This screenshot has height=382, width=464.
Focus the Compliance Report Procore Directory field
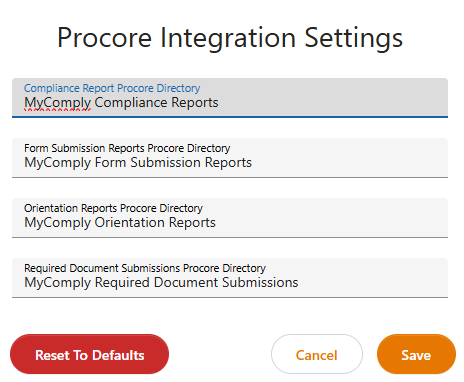click(x=230, y=98)
